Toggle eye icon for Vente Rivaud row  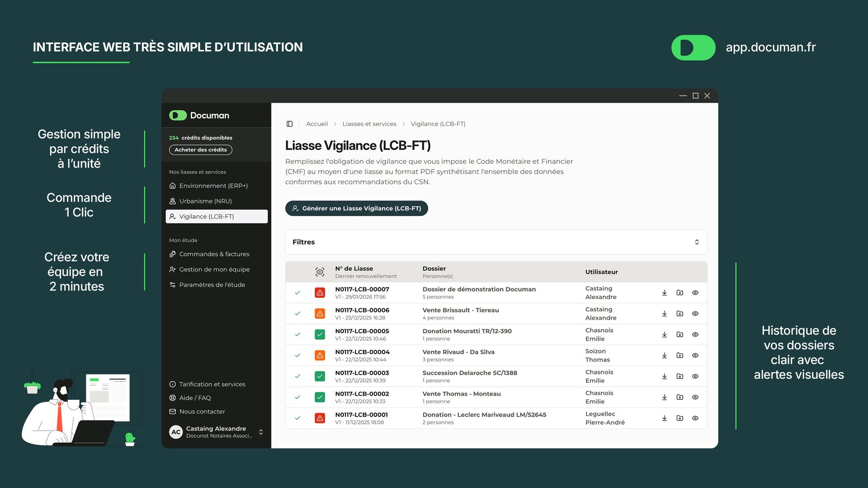point(695,356)
